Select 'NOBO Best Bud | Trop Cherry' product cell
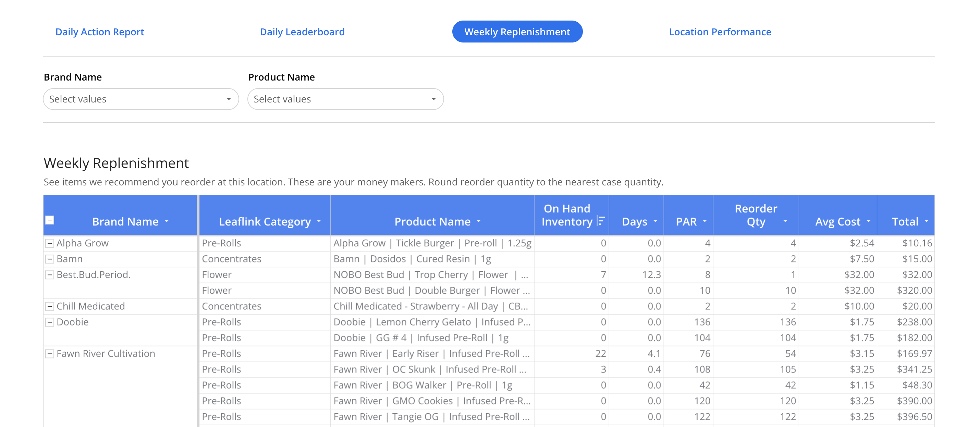 tap(432, 275)
